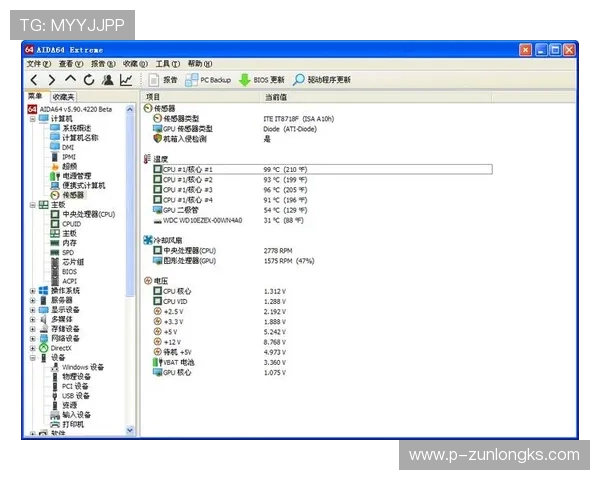Select 中央处理器(CPU) in the tree
Image resolution: width=600 pixels, height=480 pixels.
88,214
